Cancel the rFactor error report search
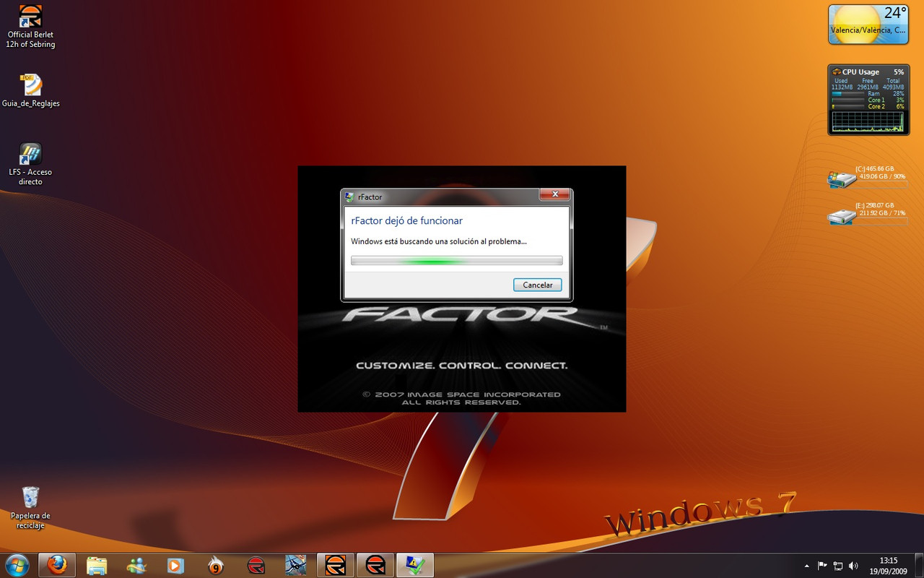 (x=537, y=285)
